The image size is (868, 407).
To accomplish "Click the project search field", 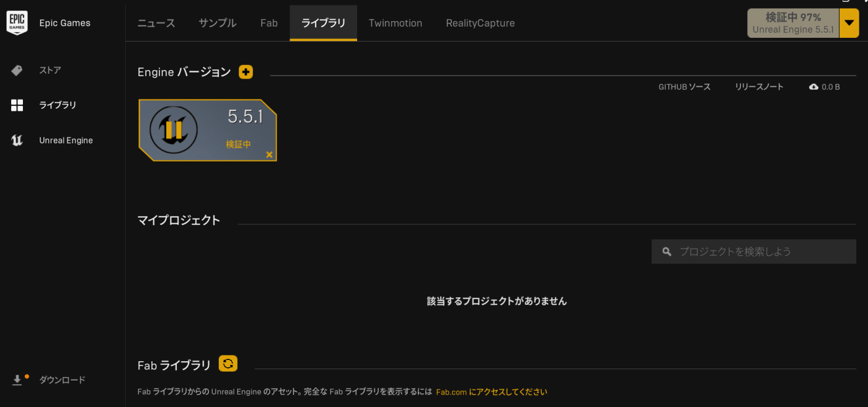I will pos(754,252).
